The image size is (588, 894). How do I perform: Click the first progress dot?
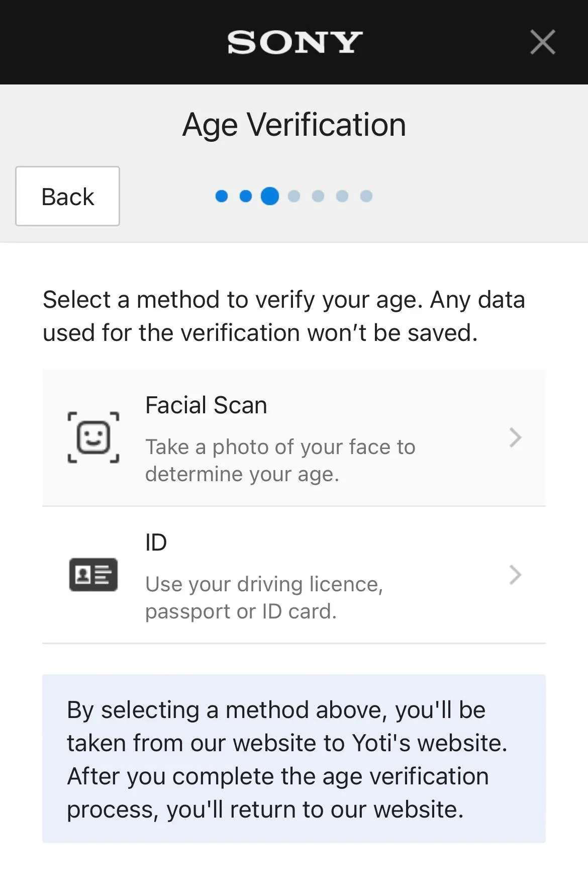coord(222,196)
